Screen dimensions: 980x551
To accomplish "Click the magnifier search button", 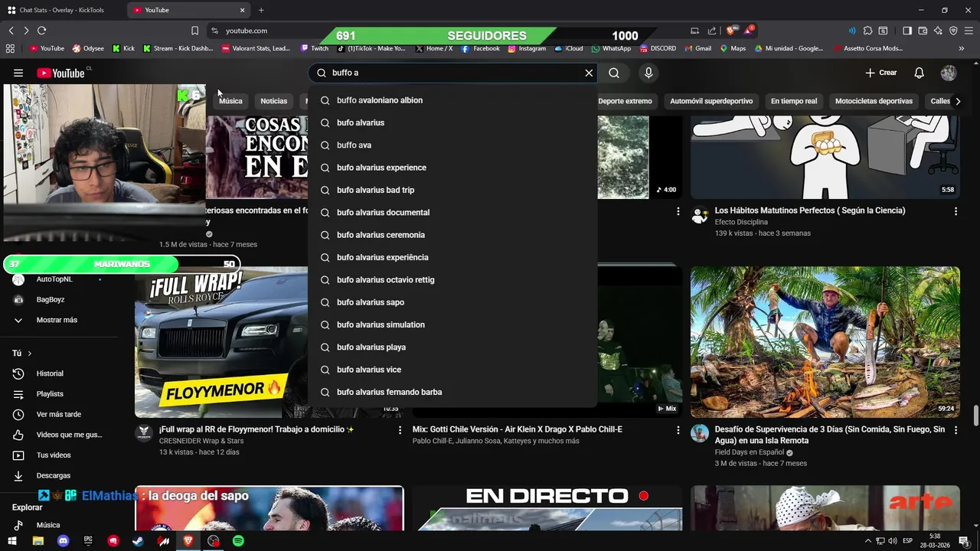I will coord(614,73).
